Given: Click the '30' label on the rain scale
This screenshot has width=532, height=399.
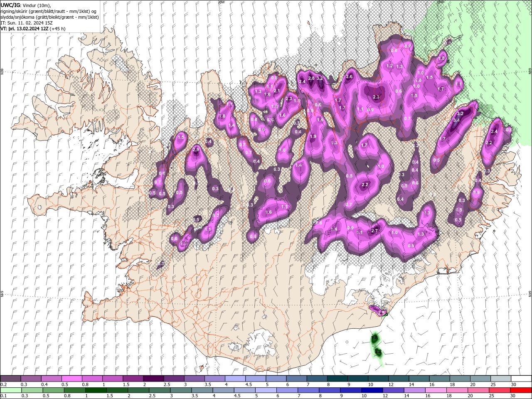Looking at the screenshot, I should [513, 396].
